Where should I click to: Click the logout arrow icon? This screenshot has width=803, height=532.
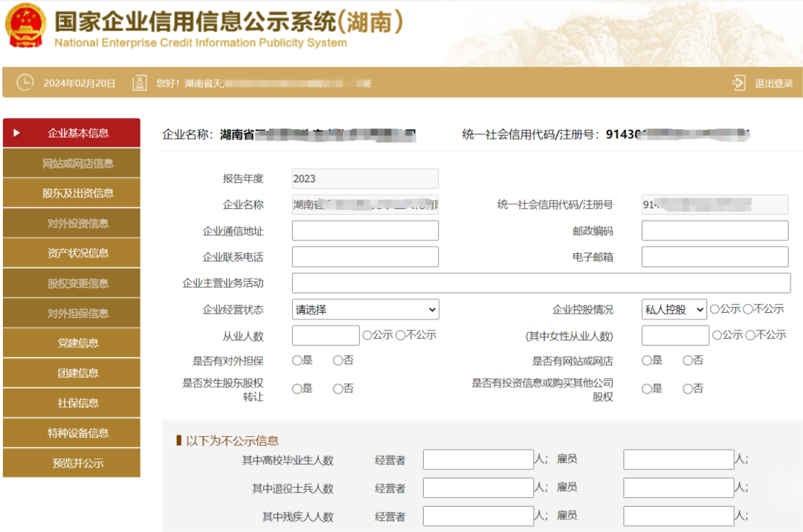pos(738,82)
